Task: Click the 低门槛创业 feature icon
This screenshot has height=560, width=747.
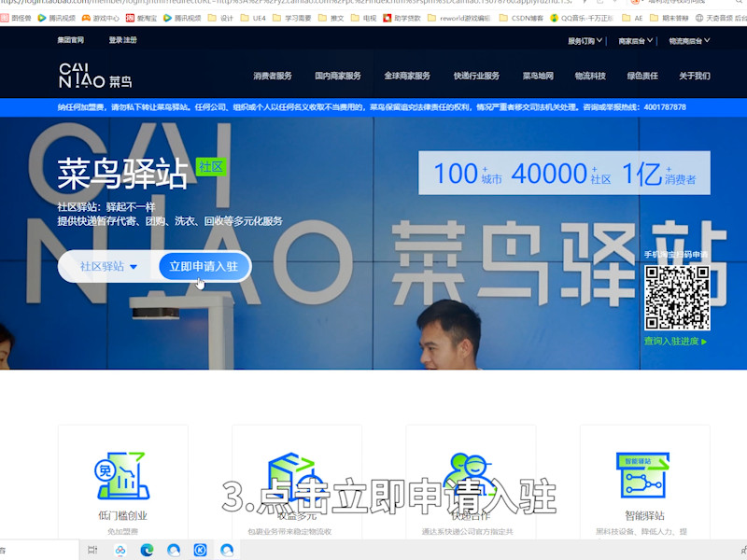Action: tap(122, 476)
